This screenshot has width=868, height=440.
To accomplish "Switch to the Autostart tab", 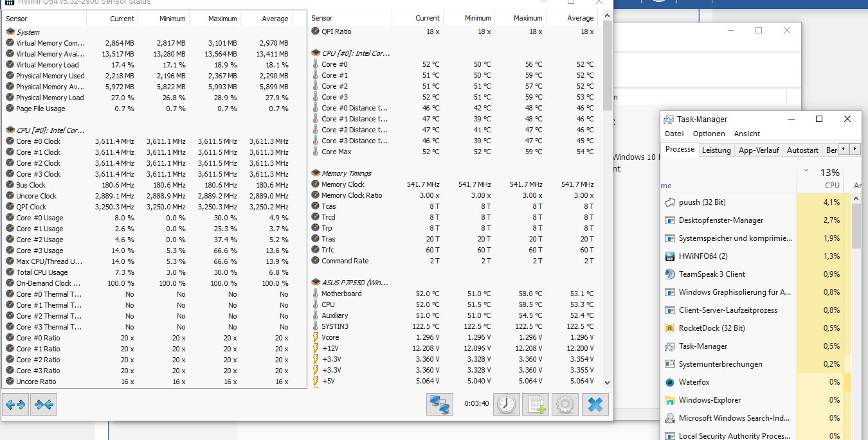I will coord(802,150).
